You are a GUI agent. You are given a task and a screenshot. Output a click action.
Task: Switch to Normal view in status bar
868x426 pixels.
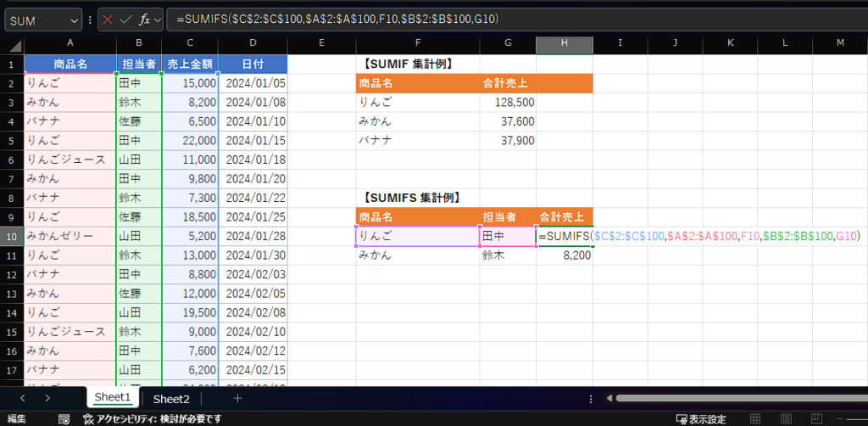point(756,419)
